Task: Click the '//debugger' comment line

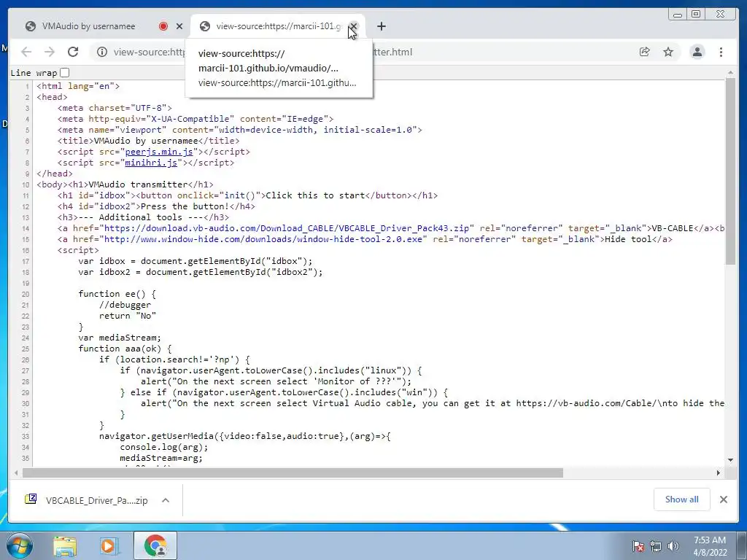Action: (125, 306)
